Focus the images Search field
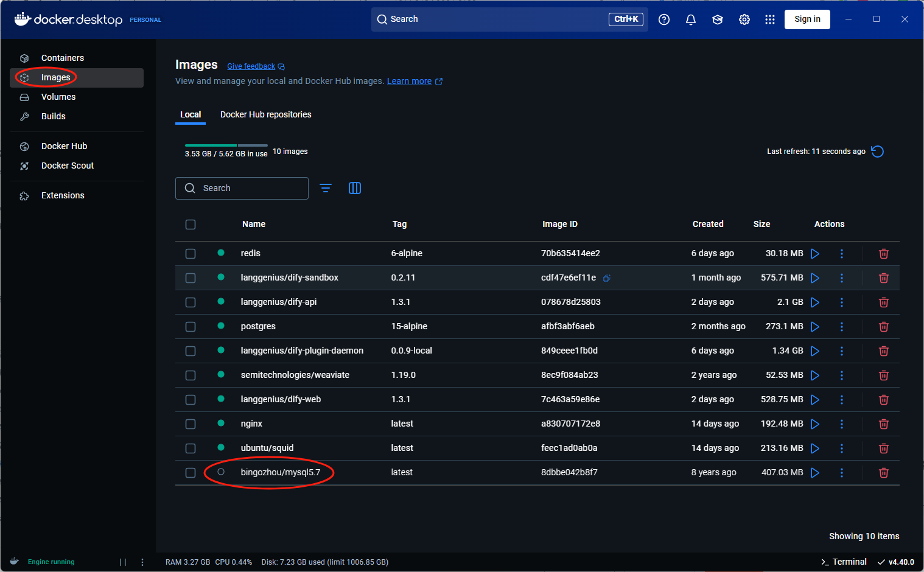The image size is (924, 572). tap(242, 188)
